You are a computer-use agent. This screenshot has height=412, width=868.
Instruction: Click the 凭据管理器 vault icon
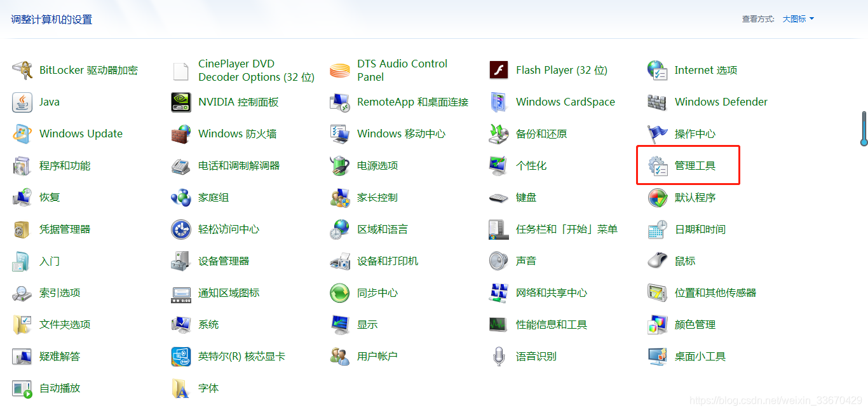22,229
